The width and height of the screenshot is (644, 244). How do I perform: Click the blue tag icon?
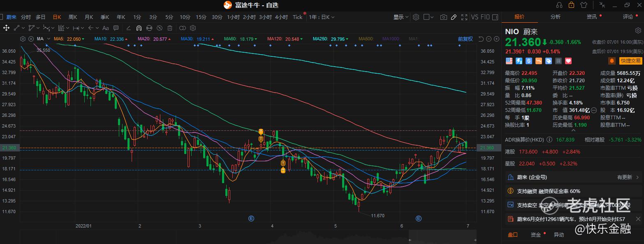(x=549, y=61)
